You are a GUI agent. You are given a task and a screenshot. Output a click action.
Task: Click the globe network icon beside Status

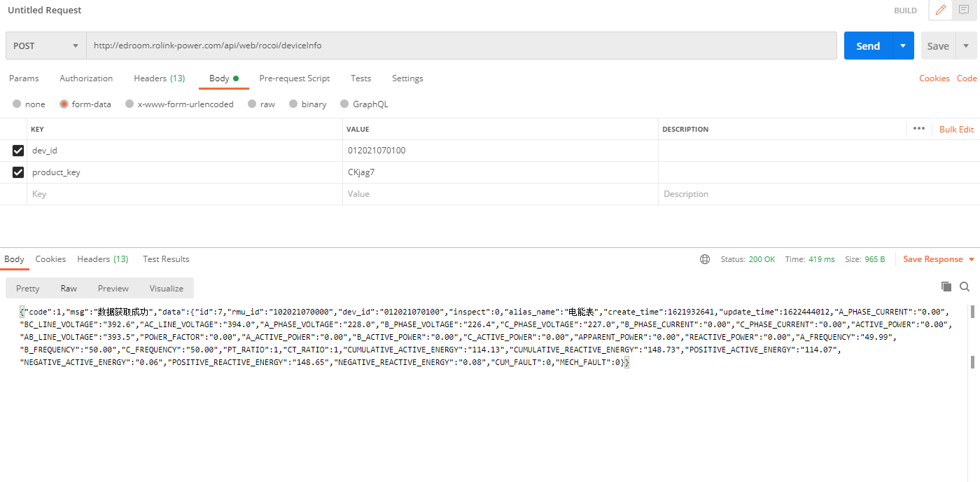[x=705, y=259]
